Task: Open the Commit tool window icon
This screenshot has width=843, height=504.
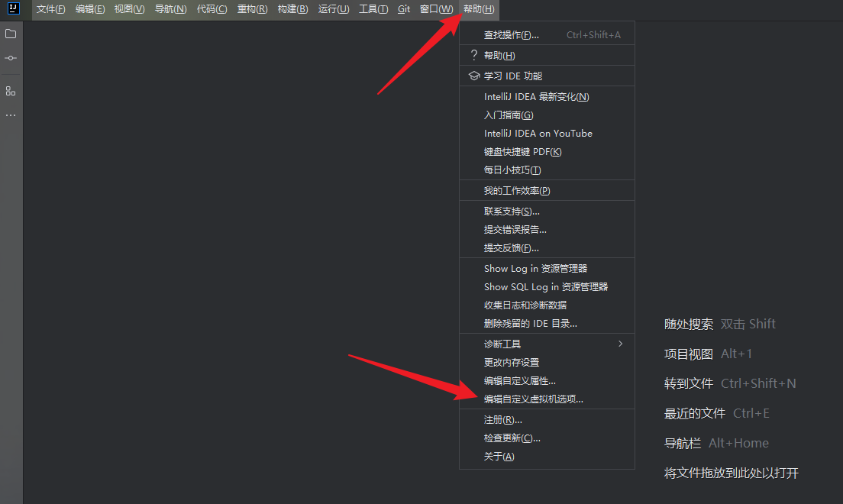Action: click(11, 58)
